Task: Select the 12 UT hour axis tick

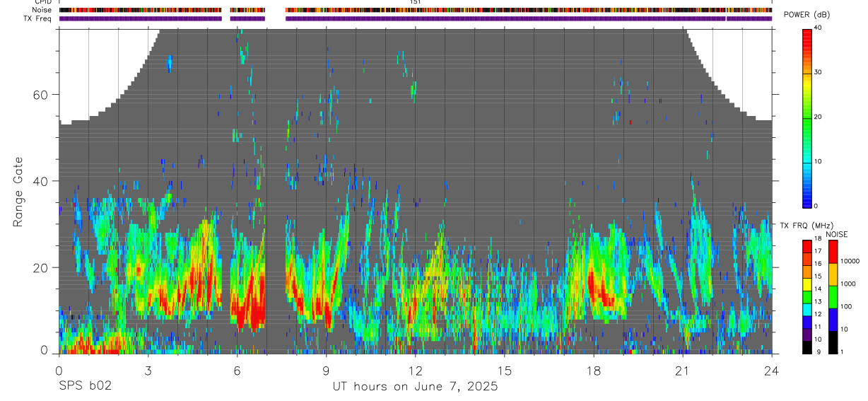Action: [x=416, y=370]
